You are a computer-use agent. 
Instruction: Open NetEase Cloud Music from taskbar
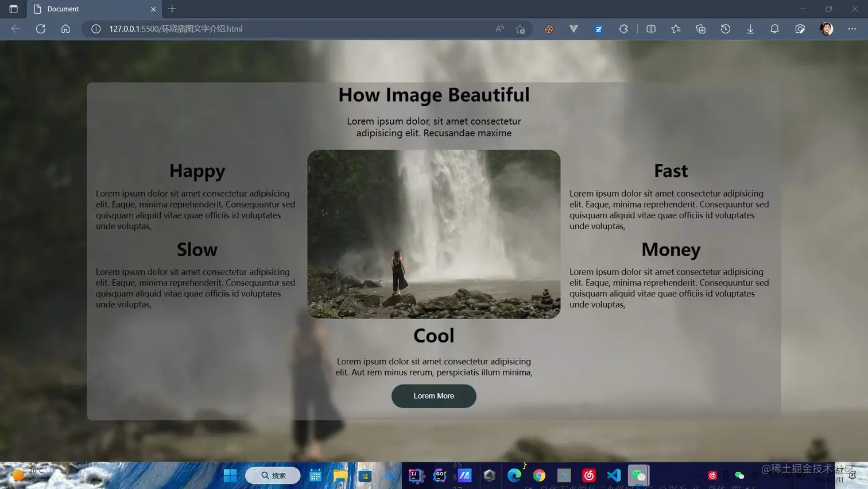(x=589, y=475)
